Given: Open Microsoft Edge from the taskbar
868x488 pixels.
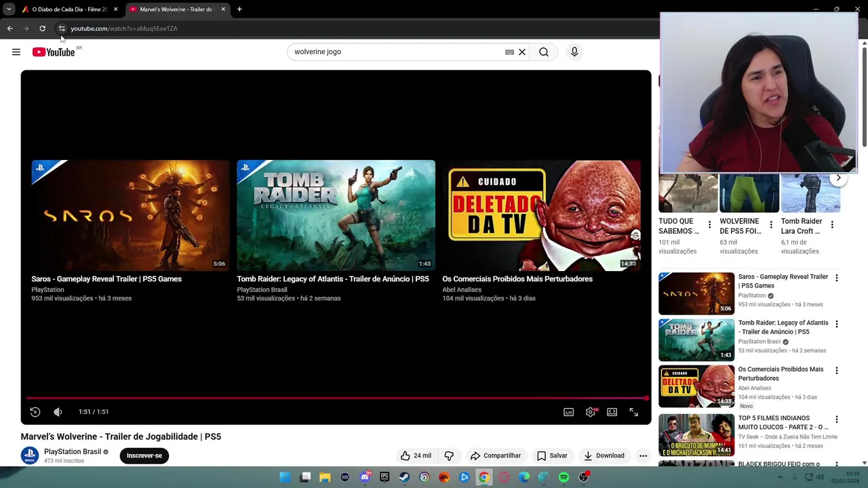Looking at the screenshot, I should 524,477.
